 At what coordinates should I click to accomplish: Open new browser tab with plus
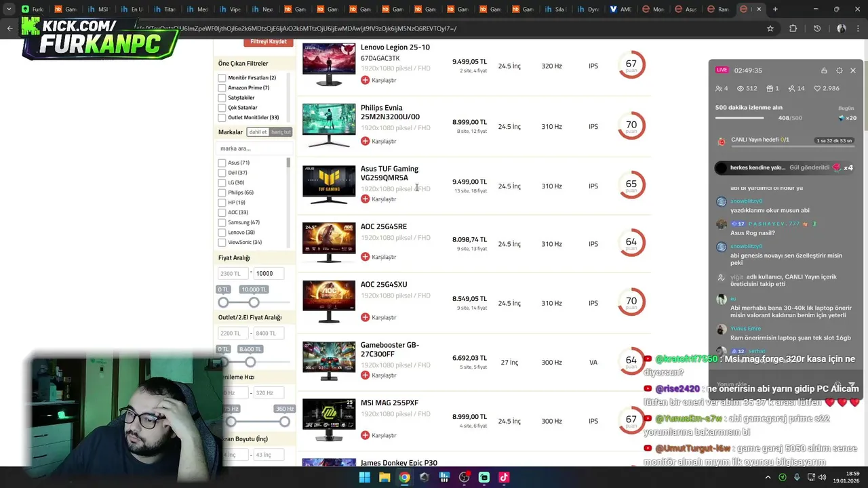[775, 9]
